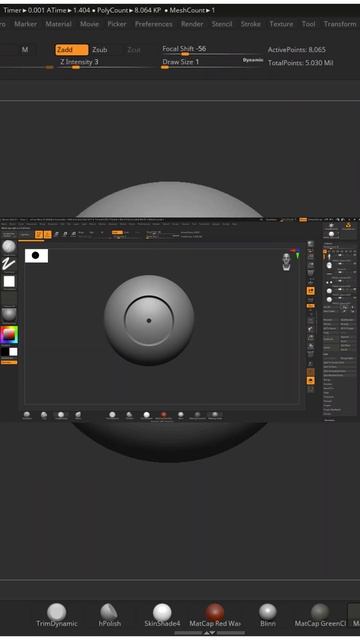
Task: Pick a color in inset's color picker
Action: click(x=9, y=334)
